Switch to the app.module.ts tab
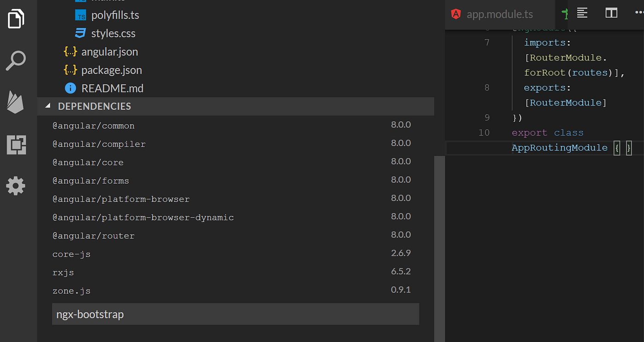Image resolution: width=644 pixels, height=342 pixels. coord(499,14)
